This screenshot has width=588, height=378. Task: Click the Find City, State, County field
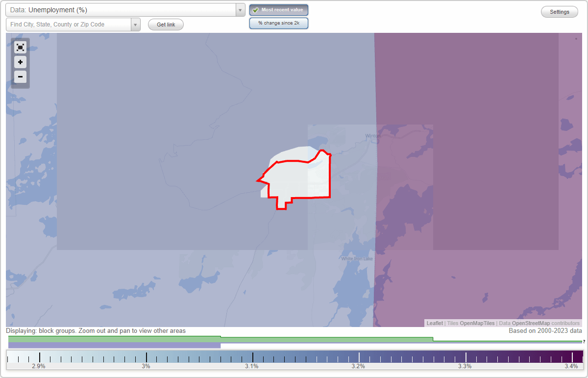coord(69,25)
